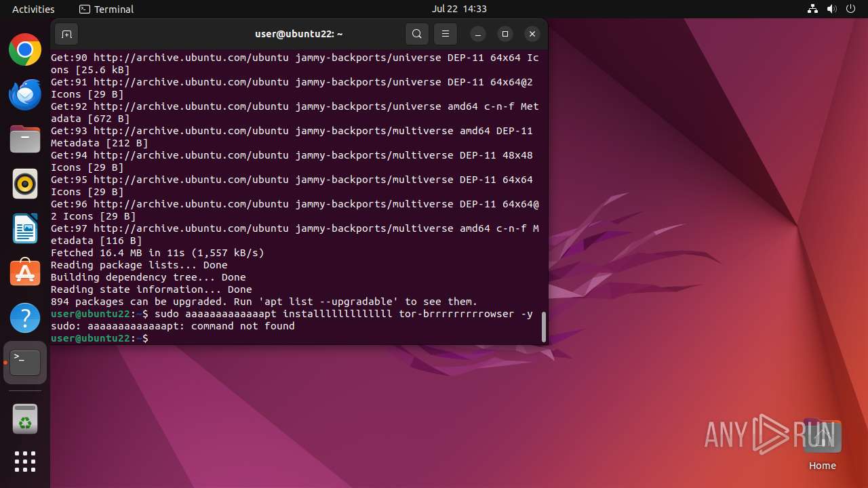The height and width of the screenshot is (488, 868).
Task: Click the terminal title 'user@ubuntu22: ~'
Action: [299, 34]
